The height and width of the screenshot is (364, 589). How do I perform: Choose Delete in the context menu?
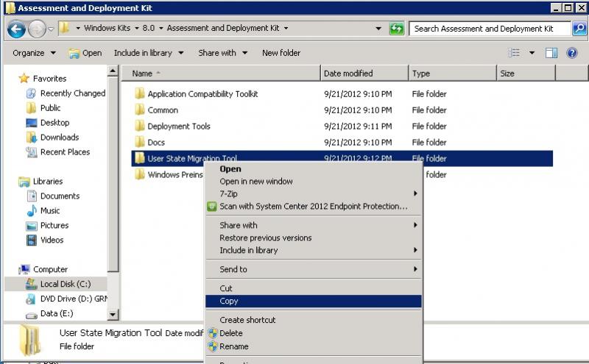[314, 333]
